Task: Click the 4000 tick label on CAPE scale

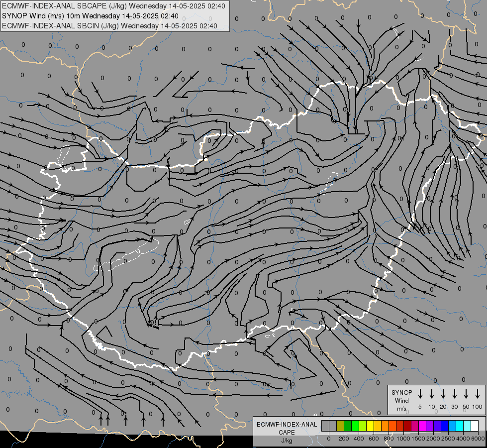Action: tap(463, 439)
